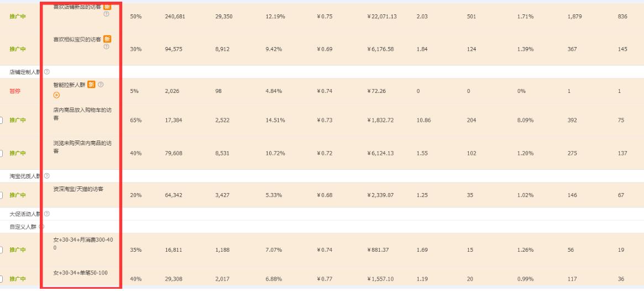644x291 pixels.
Task: Click orange 新 badge beside 喜欢相似宝贝的访客
Action: click(x=108, y=38)
